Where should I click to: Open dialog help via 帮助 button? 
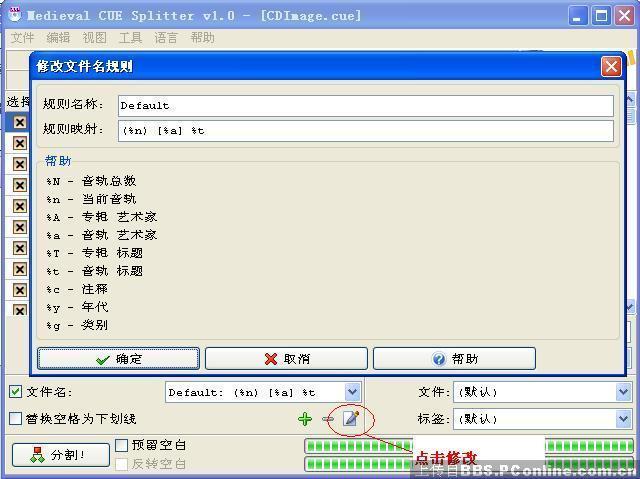(454, 359)
